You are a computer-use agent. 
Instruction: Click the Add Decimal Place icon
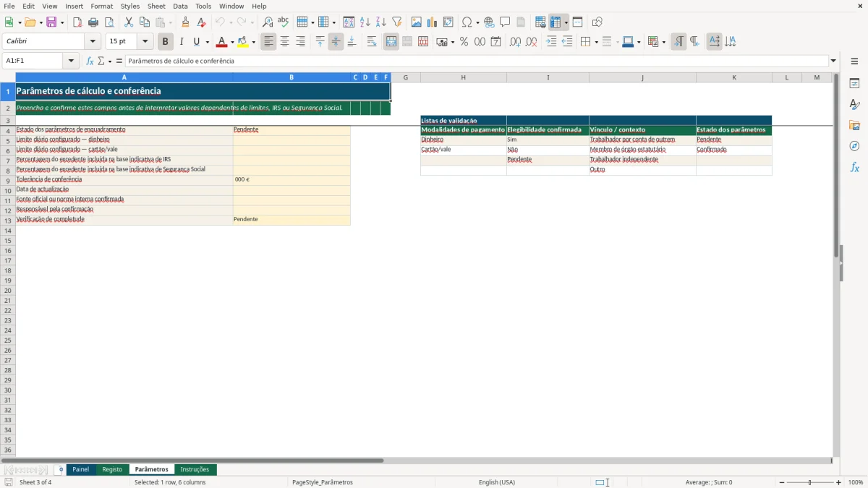click(x=515, y=42)
